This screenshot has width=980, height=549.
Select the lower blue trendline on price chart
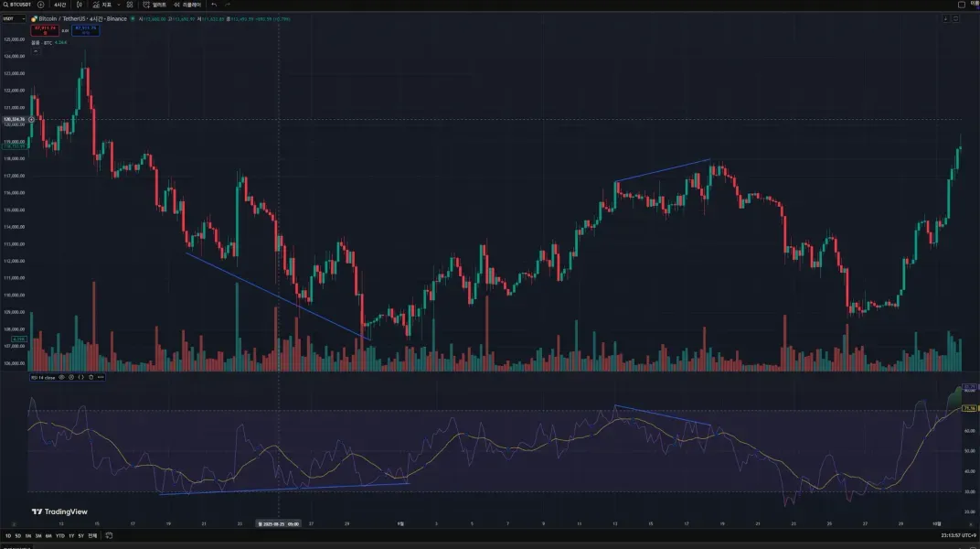pyautogui.click(x=278, y=296)
